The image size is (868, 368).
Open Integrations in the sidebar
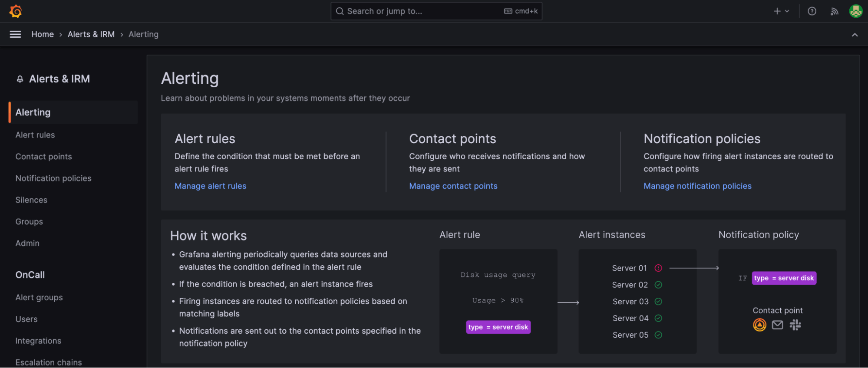[38, 341]
